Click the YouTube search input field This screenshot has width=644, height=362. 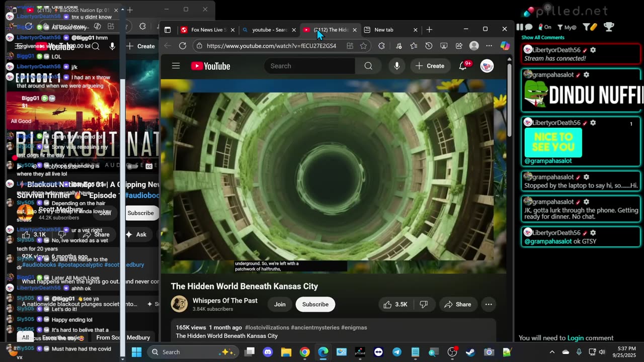coord(309,66)
